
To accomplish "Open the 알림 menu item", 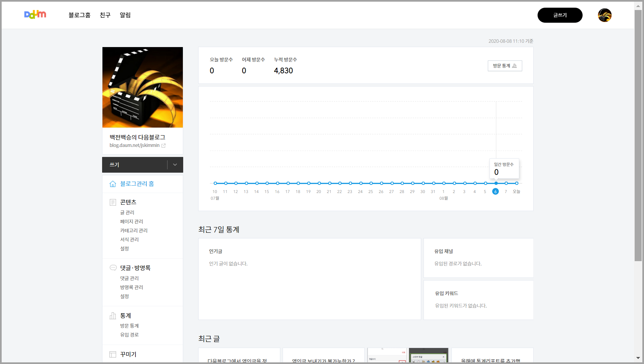I will point(125,15).
